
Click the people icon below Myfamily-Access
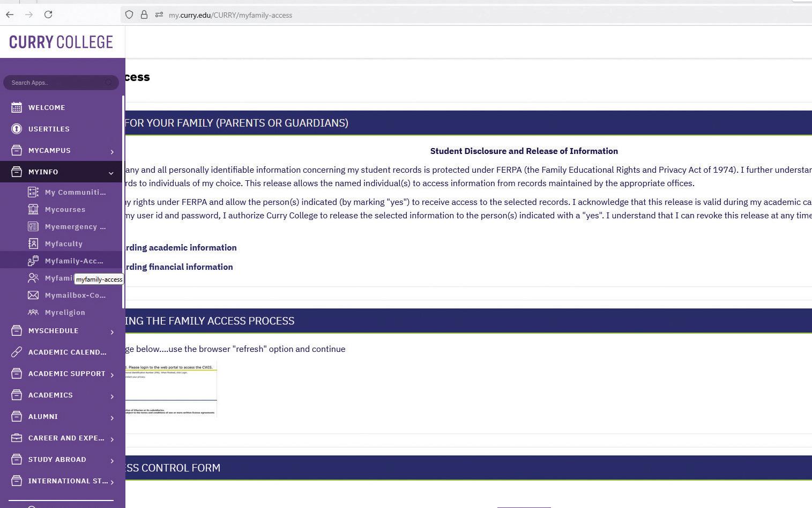point(33,278)
